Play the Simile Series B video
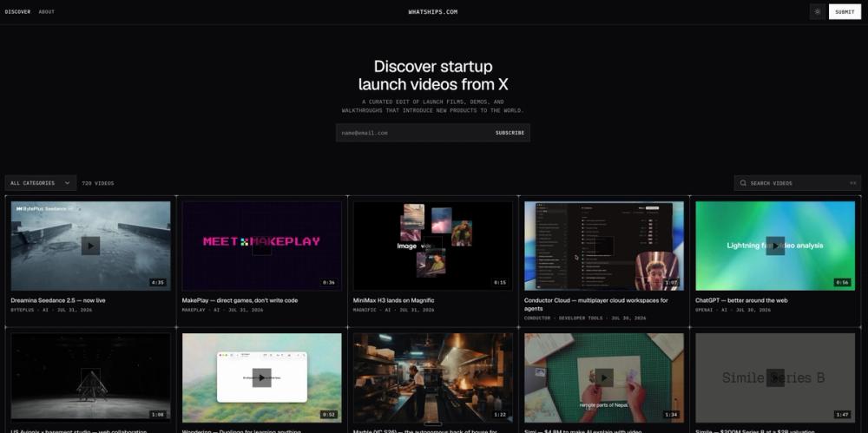Image resolution: width=868 pixels, height=433 pixels. point(775,377)
